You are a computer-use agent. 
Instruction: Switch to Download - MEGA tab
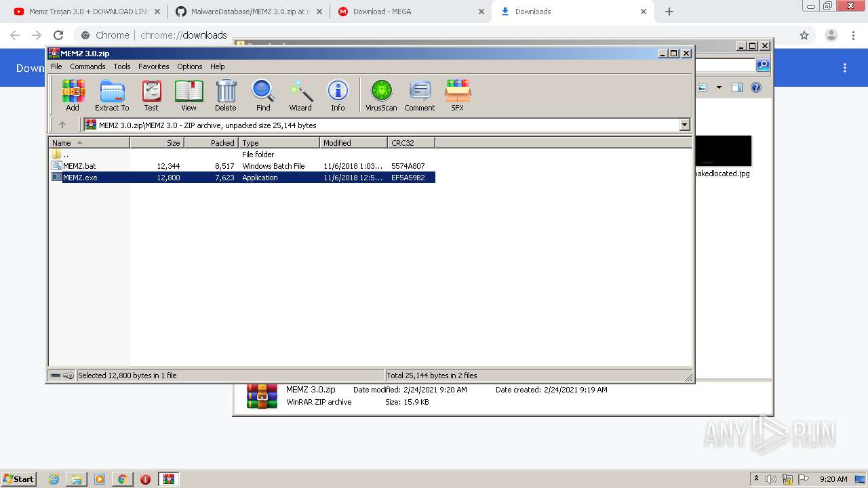tap(410, 12)
